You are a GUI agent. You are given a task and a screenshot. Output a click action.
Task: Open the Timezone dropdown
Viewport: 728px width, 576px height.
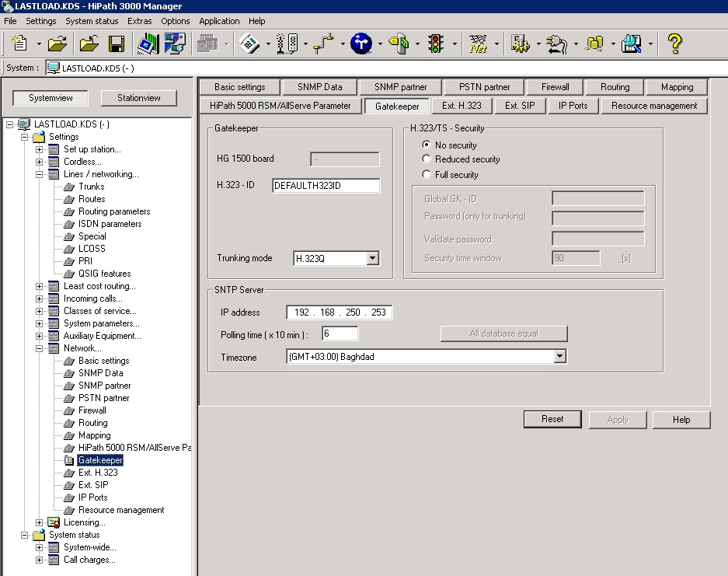560,356
